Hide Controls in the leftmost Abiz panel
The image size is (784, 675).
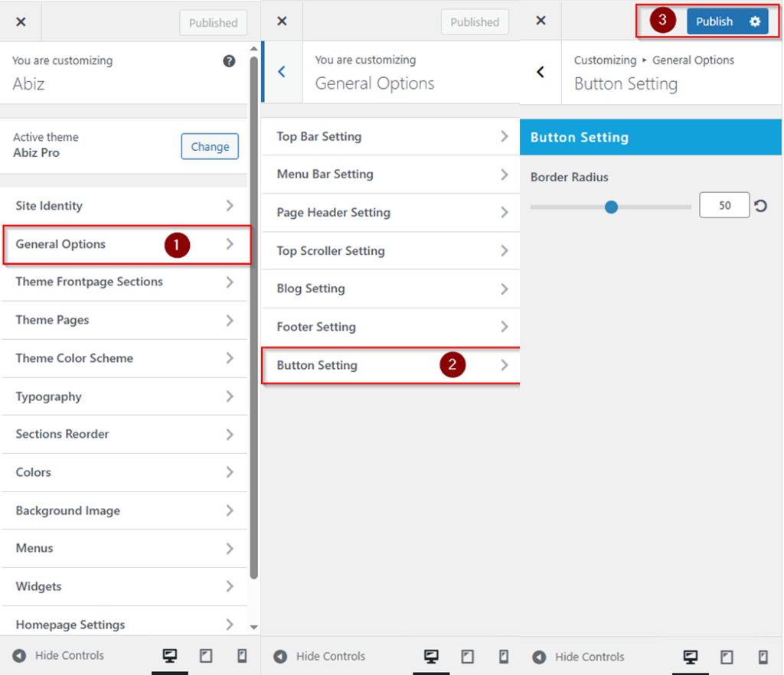coord(58,656)
